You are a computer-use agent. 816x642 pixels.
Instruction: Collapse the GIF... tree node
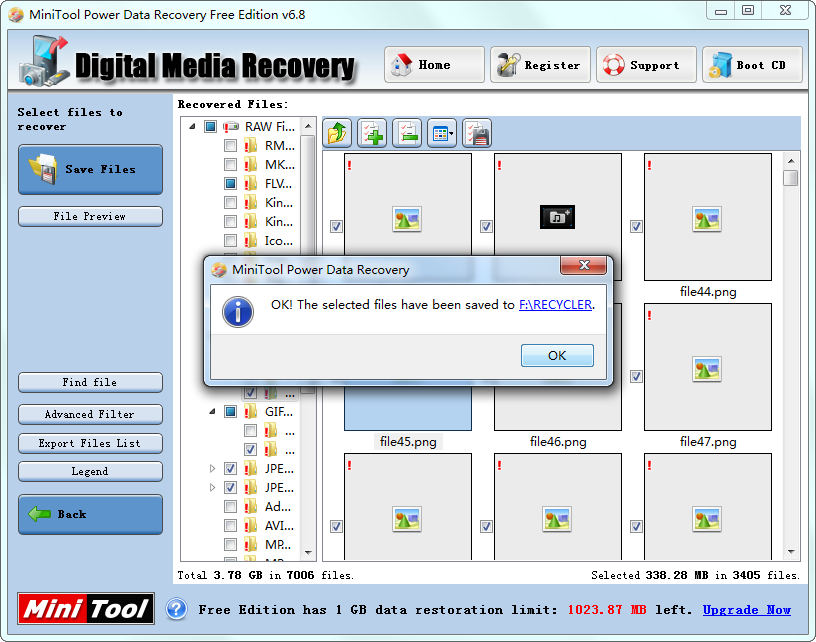click(212, 412)
